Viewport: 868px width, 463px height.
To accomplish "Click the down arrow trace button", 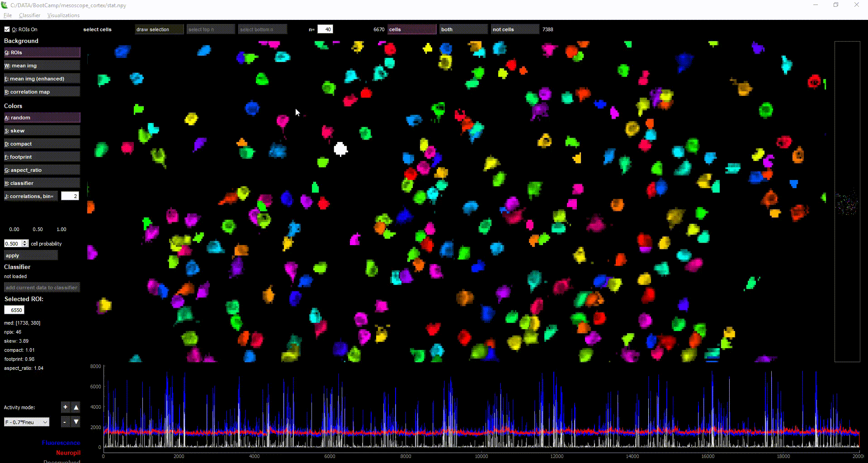I will click(x=76, y=422).
